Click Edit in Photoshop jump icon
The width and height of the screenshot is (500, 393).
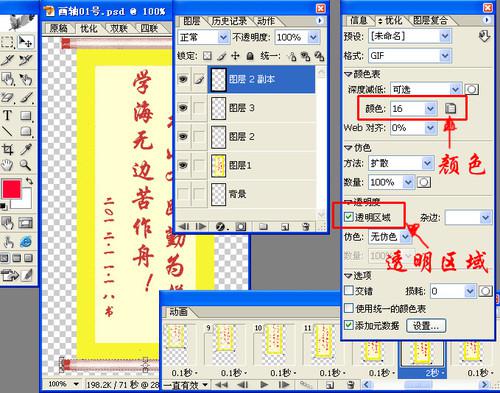(10, 275)
